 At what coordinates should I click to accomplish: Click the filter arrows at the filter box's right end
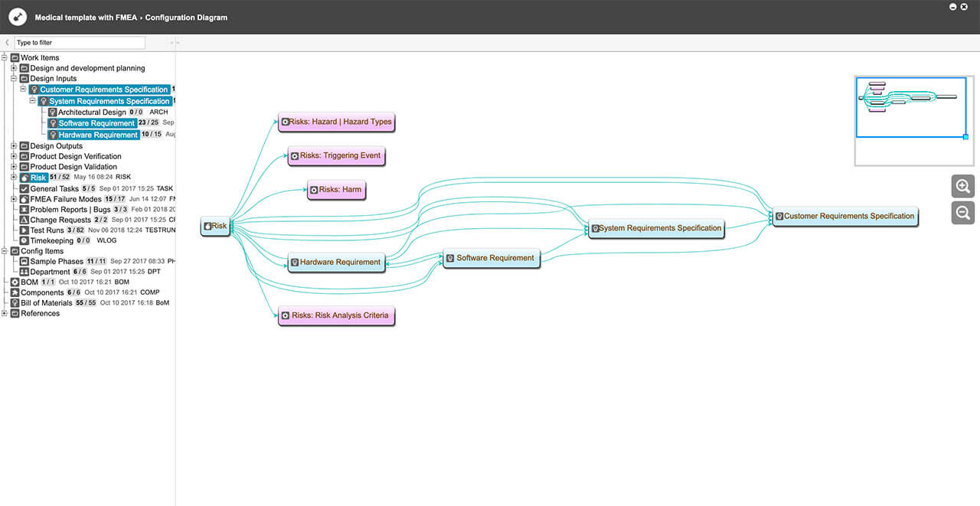pyautogui.click(x=173, y=43)
